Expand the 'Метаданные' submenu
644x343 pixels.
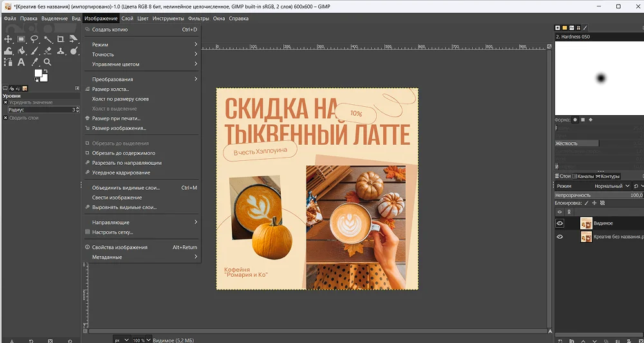[x=142, y=257]
